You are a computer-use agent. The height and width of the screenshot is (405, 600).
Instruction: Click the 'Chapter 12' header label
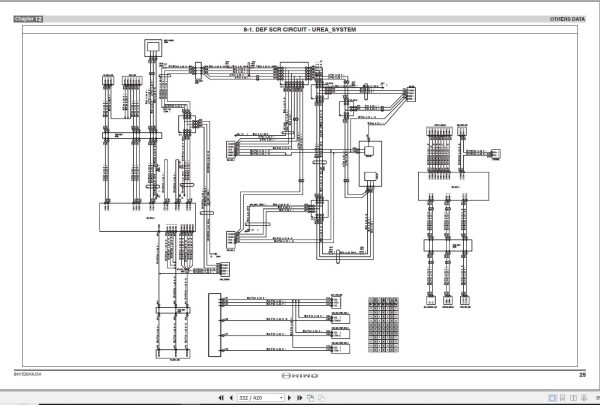(28, 19)
